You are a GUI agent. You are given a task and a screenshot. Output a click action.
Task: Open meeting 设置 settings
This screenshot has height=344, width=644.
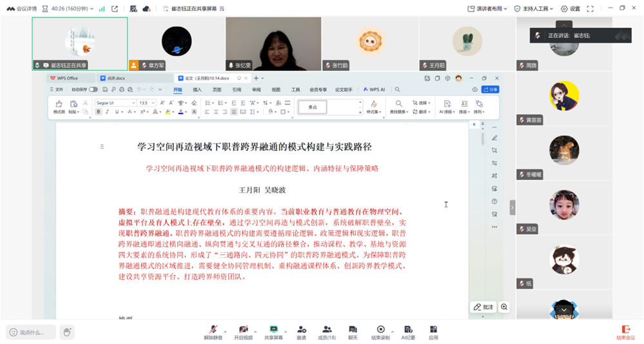(571, 8)
